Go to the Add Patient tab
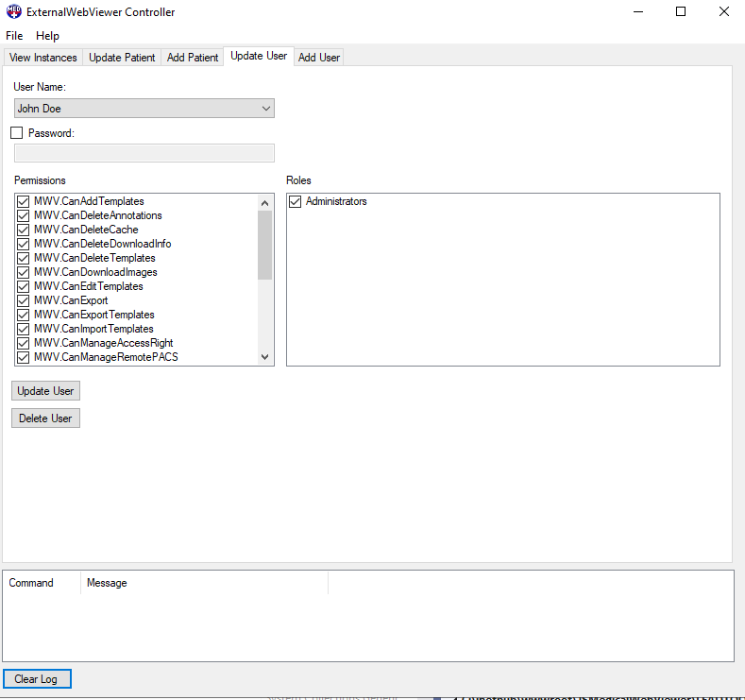The height and width of the screenshot is (700, 745). pyautogui.click(x=193, y=58)
